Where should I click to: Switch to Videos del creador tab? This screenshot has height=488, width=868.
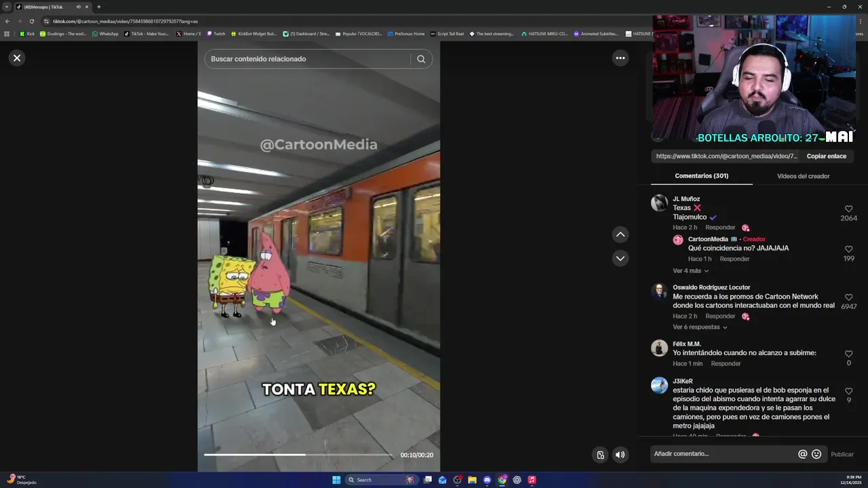click(x=803, y=176)
